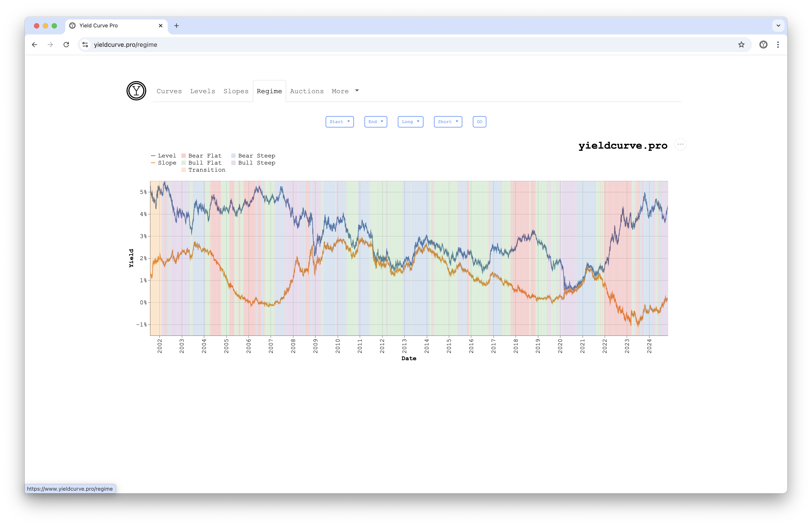
Task: Switch to the Slopes tab
Action: [x=236, y=91]
